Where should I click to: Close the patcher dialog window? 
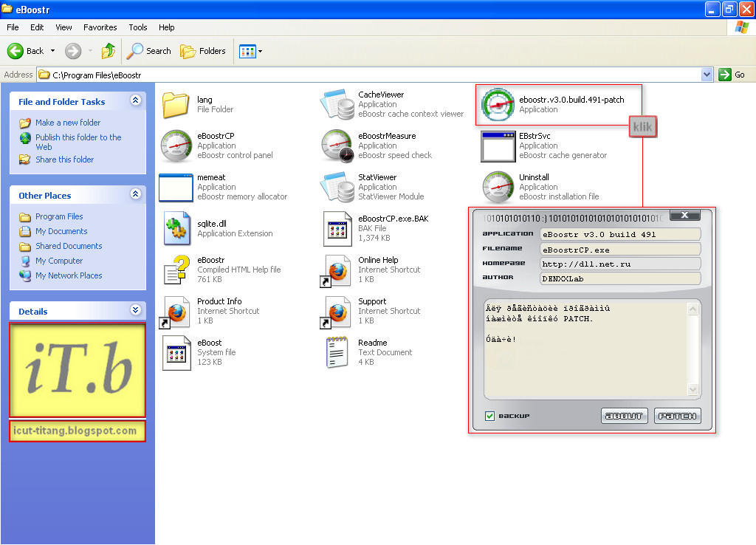pyautogui.click(x=684, y=215)
